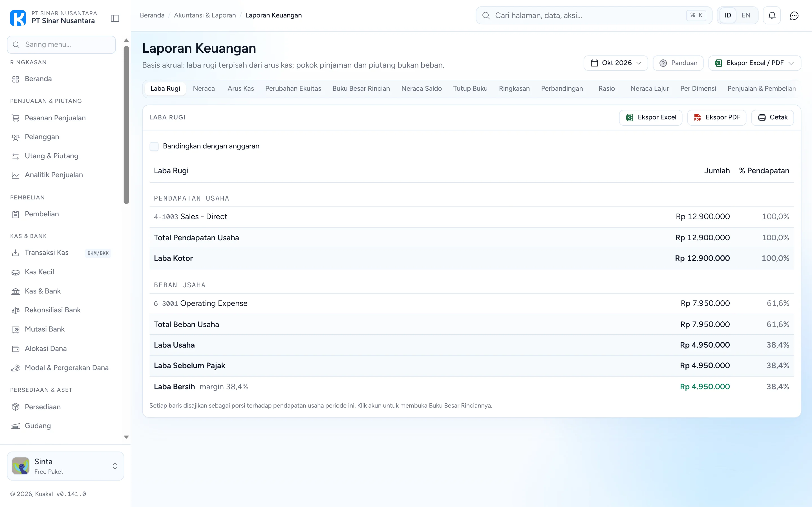Collapse the sidebar with the panel icon

click(x=115, y=18)
